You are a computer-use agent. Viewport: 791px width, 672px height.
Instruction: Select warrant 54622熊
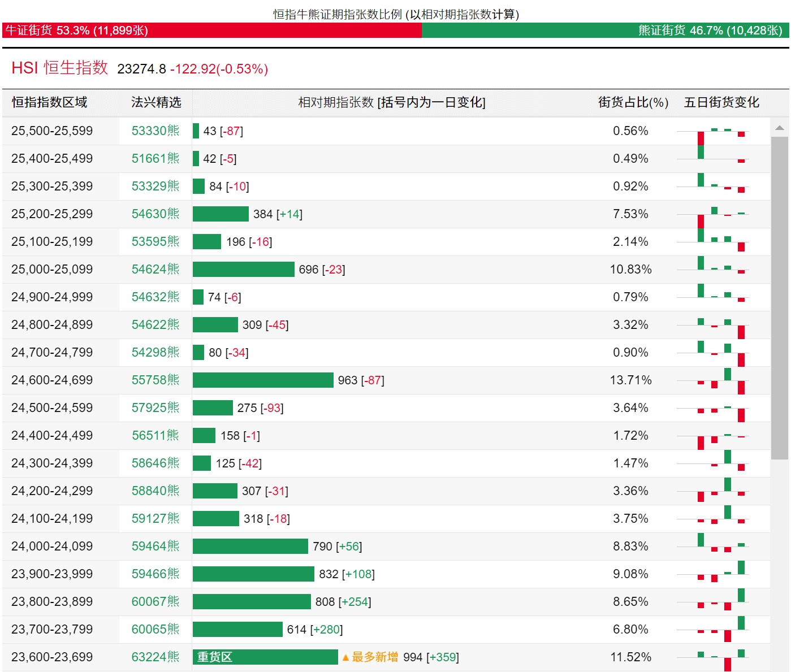[155, 324]
